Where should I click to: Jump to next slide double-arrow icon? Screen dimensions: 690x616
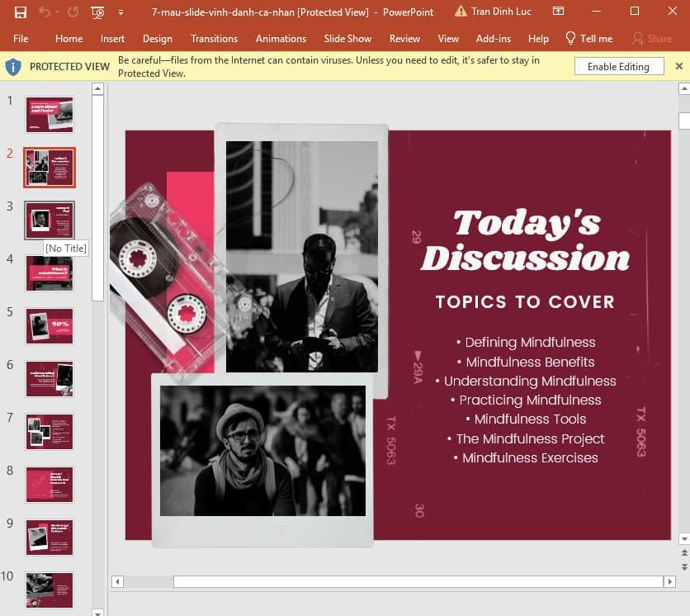(x=683, y=567)
